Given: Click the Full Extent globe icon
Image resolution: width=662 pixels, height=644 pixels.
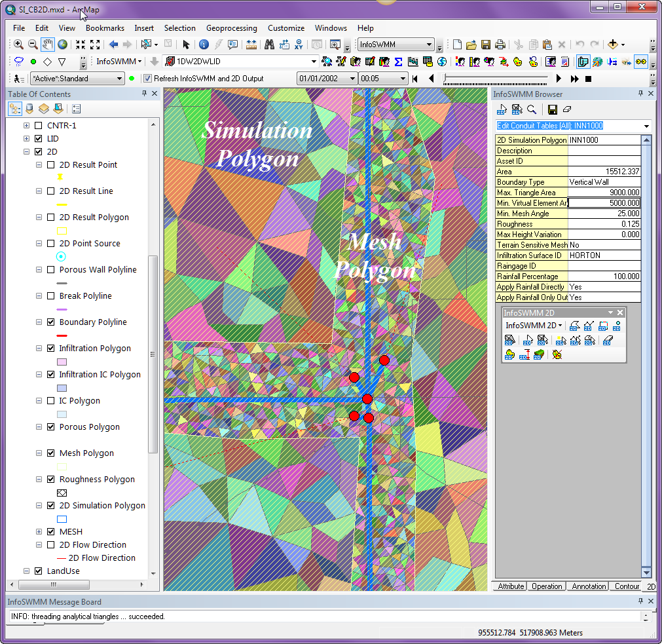Looking at the screenshot, I should 63,45.
